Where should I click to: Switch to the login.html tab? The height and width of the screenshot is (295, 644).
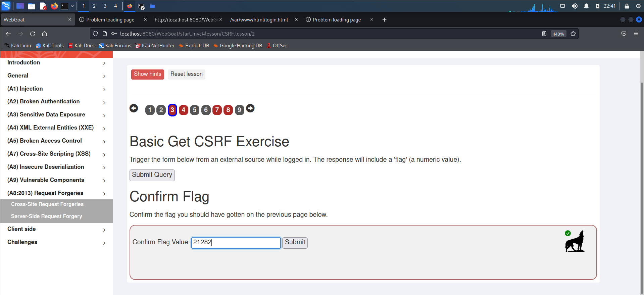click(x=259, y=20)
